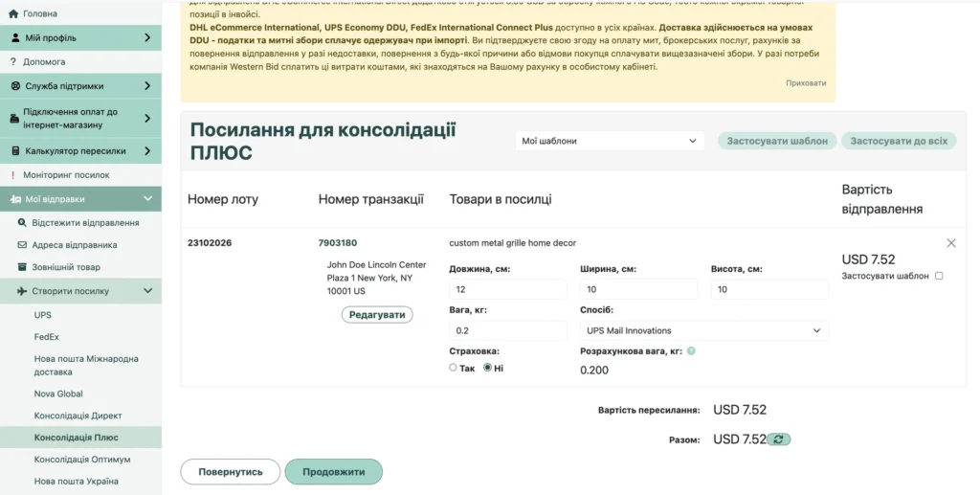Click the home icon beside Головна

click(13, 13)
